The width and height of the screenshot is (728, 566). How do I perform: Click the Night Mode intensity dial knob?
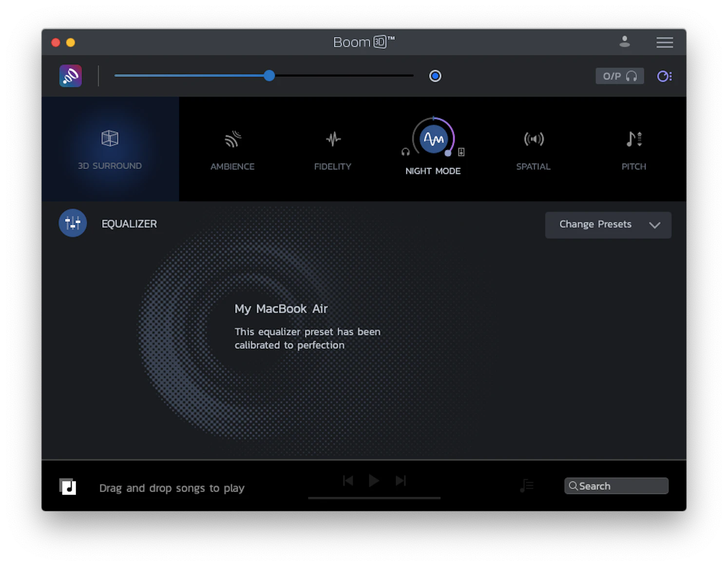pyautogui.click(x=448, y=153)
